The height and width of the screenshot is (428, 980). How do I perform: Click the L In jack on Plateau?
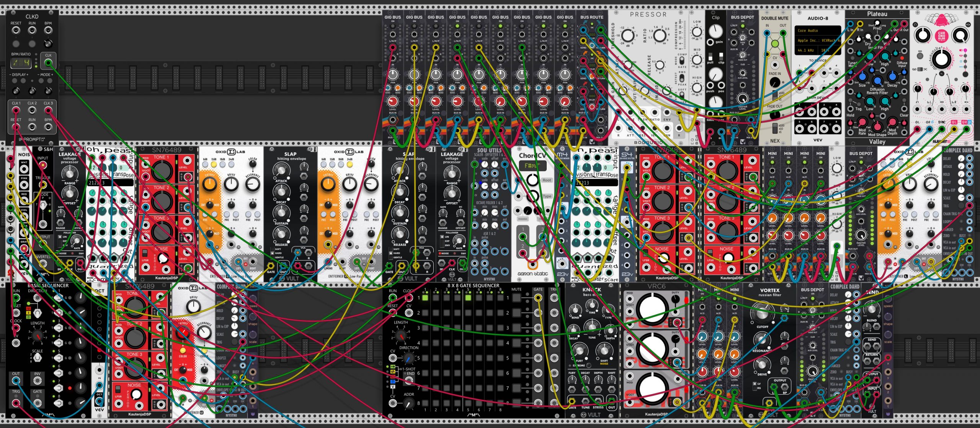(x=850, y=24)
